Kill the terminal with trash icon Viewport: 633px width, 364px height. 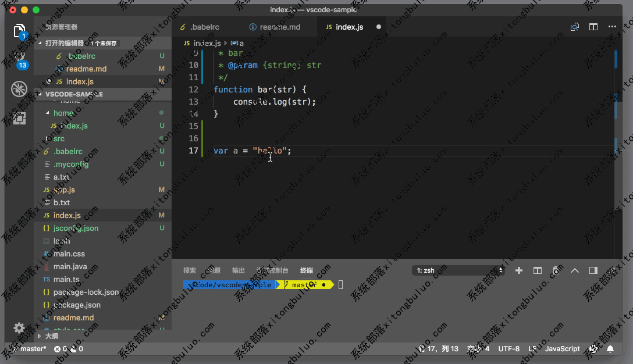tap(556, 270)
